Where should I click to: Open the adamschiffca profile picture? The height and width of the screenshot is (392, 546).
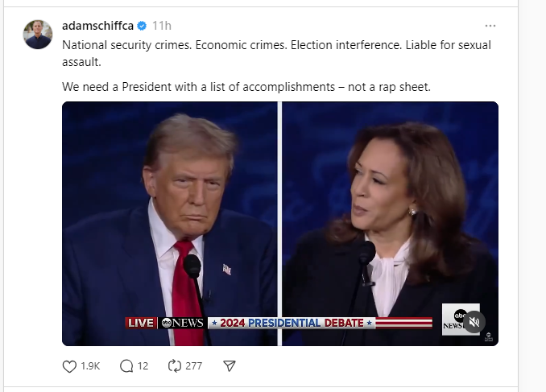(38, 35)
